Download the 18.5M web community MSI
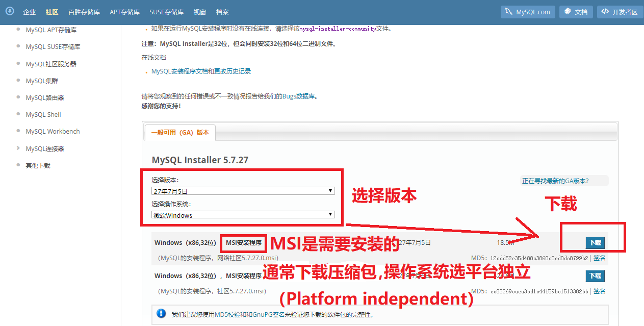 point(595,243)
